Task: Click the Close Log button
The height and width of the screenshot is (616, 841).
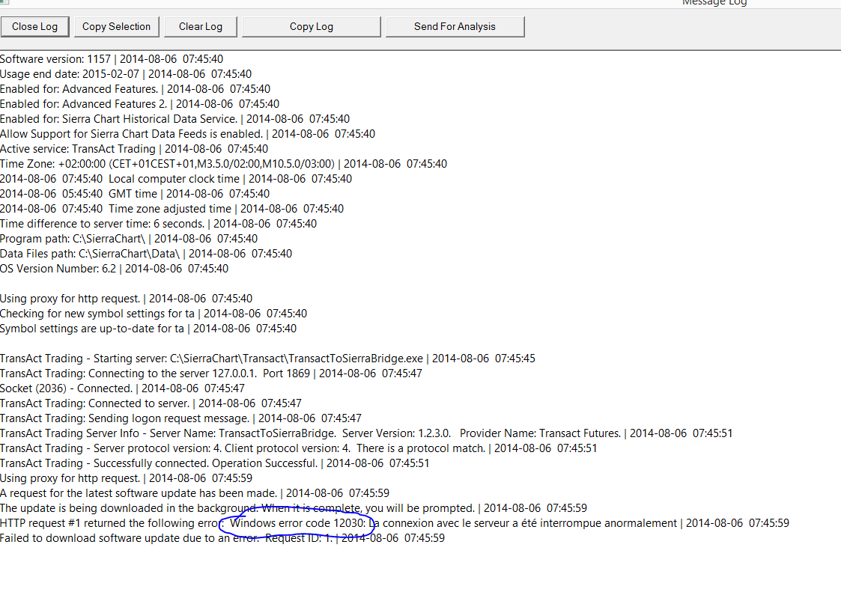Action: [x=35, y=27]
